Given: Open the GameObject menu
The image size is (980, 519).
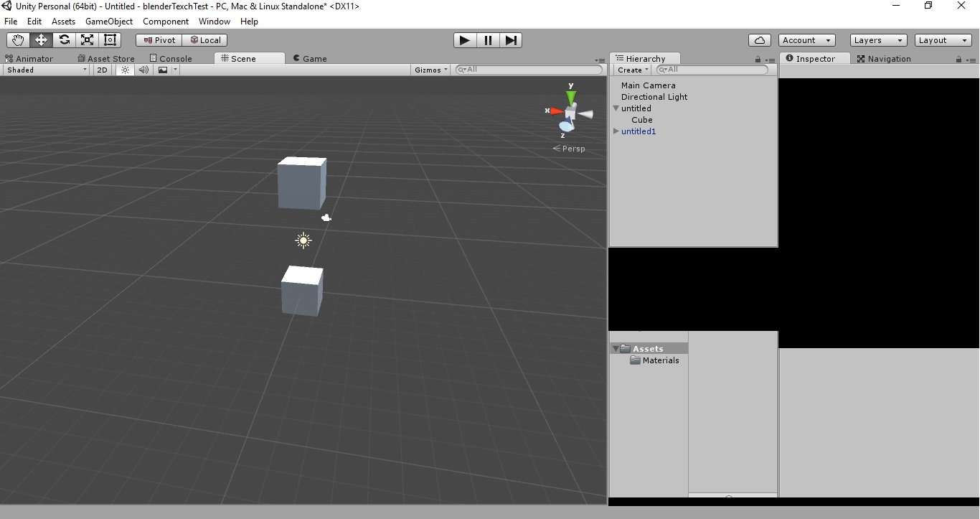Looking at the screenshot, I should 109,22.
